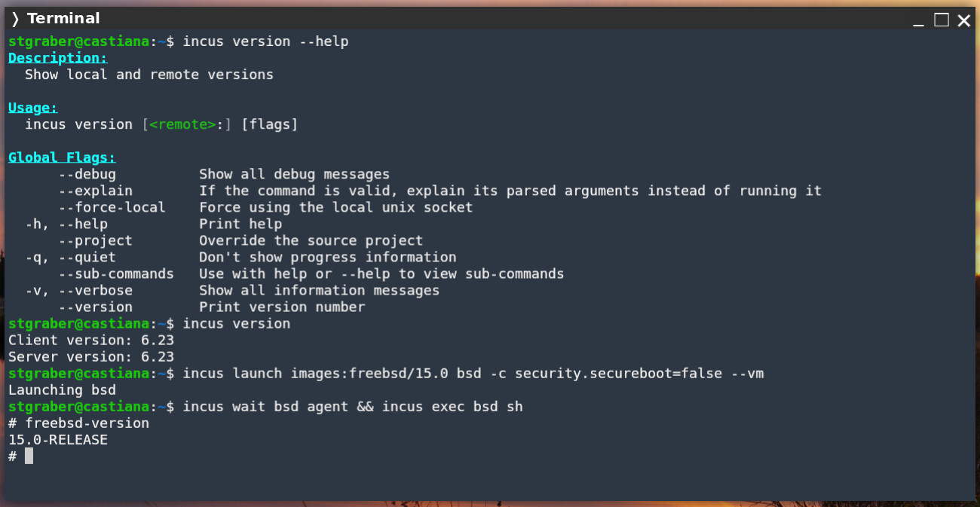This screenshot has width=980, height=507.
Task: Click the Client version: 6.23 line
Action: tap(91, 340)
